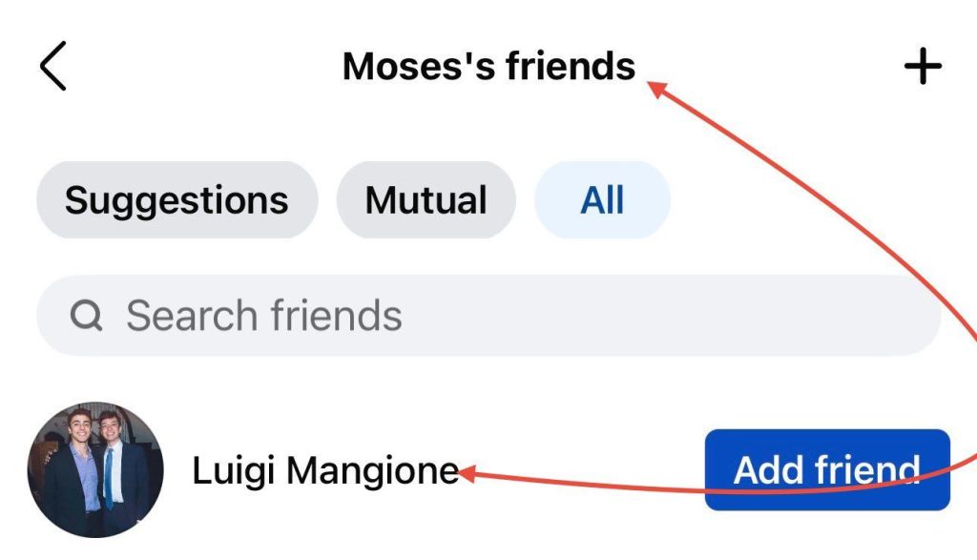This screenshot has height=560, width=977.
Task: Switch to the Suggestions filter
Action: (177, 200)
